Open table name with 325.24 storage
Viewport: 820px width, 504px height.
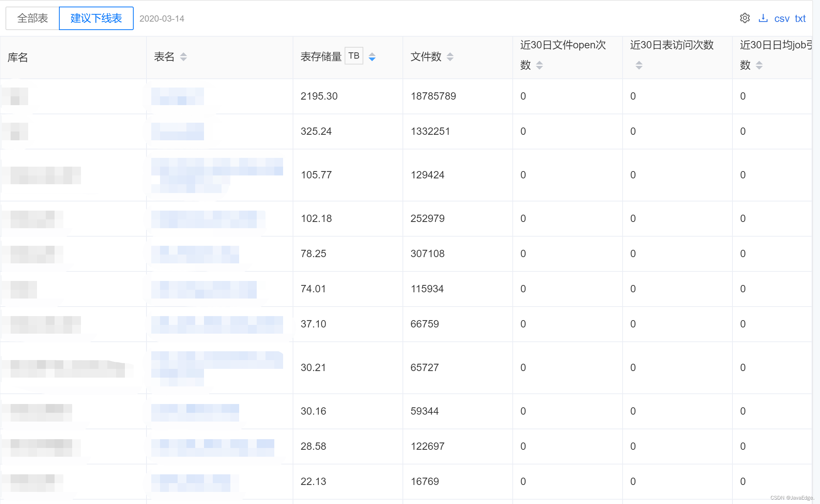point(178,131)
